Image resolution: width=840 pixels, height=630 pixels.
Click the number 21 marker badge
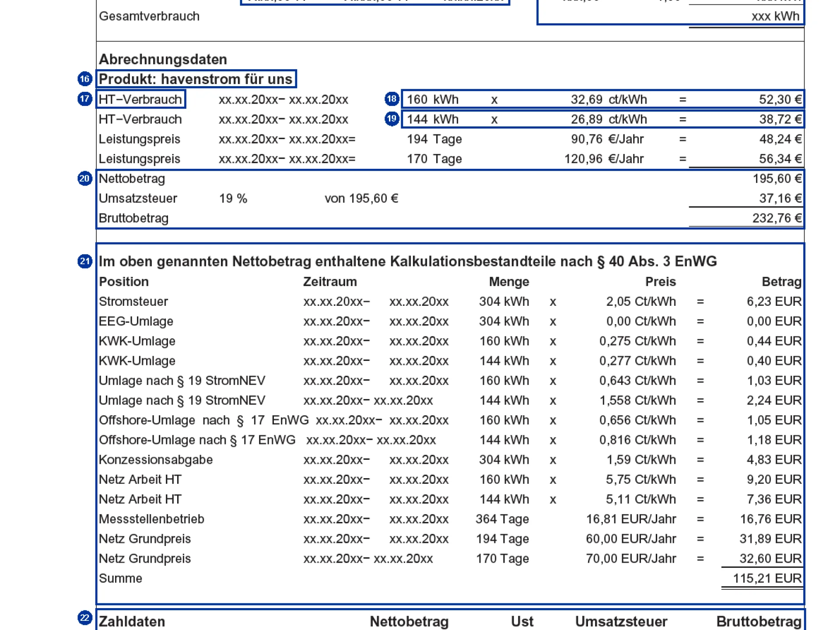pyautogui.click(x=84, y=261)
